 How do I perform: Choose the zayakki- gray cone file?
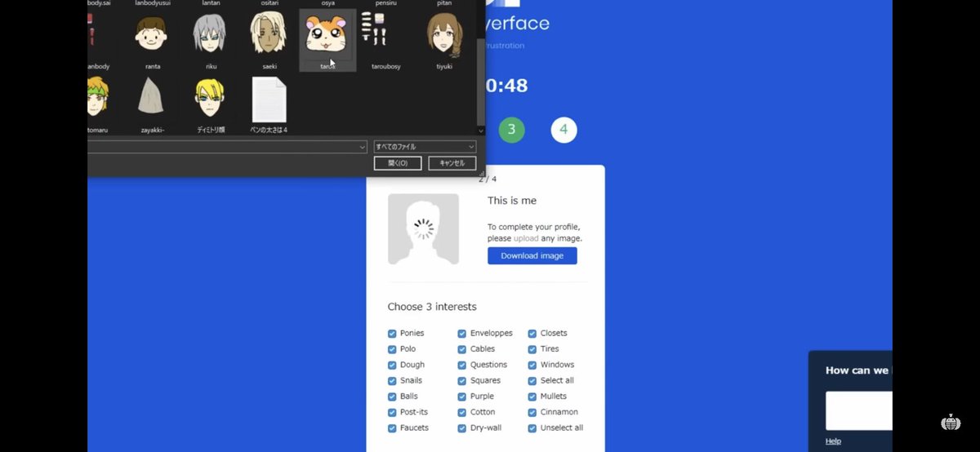[152, 101]
